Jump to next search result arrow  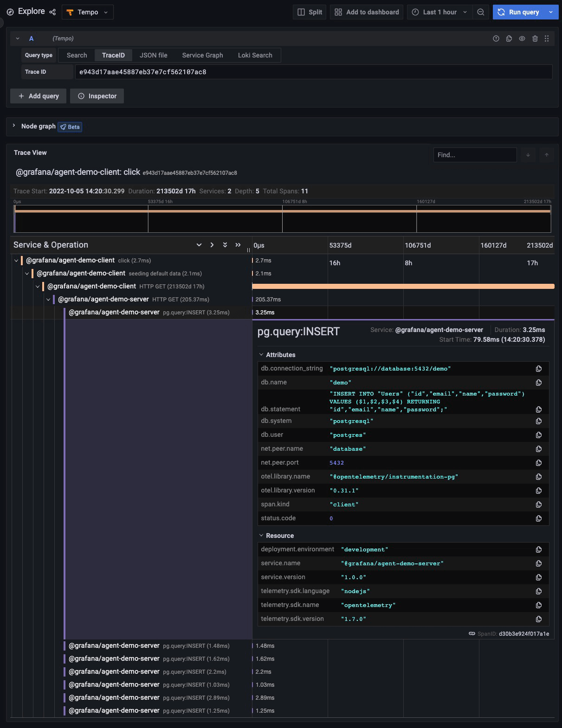click(528, 155)
